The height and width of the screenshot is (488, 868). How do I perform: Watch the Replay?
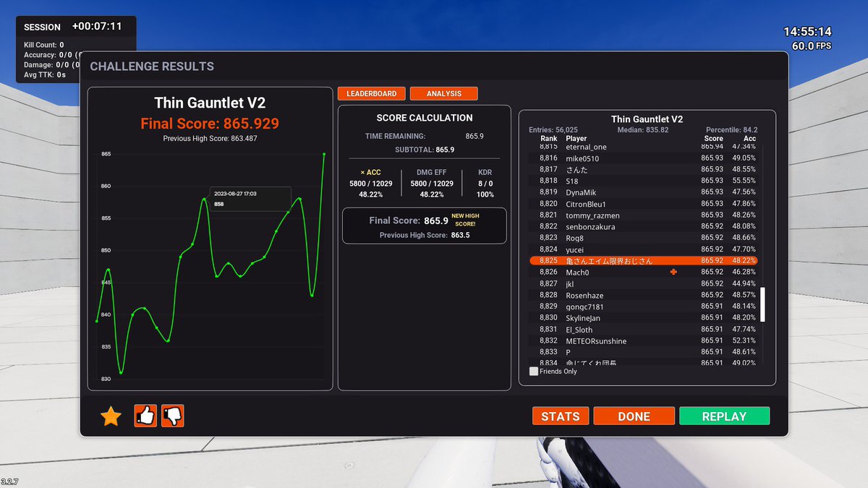(724, 416)
